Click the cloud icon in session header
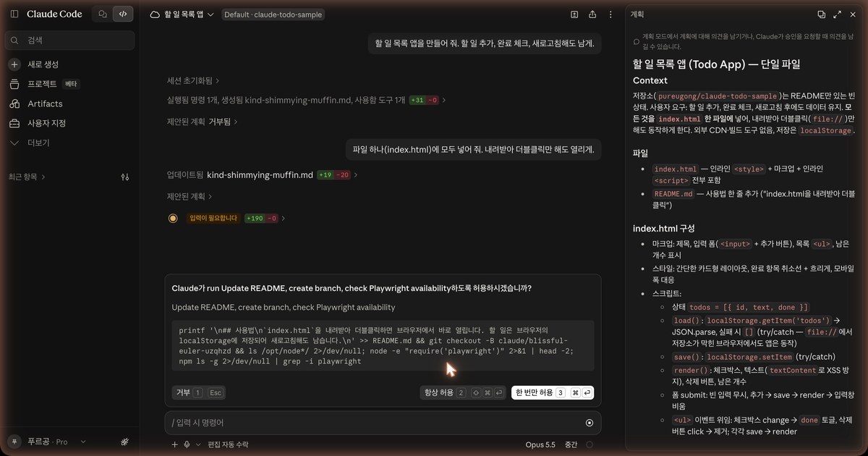 (x=154, y=14)
